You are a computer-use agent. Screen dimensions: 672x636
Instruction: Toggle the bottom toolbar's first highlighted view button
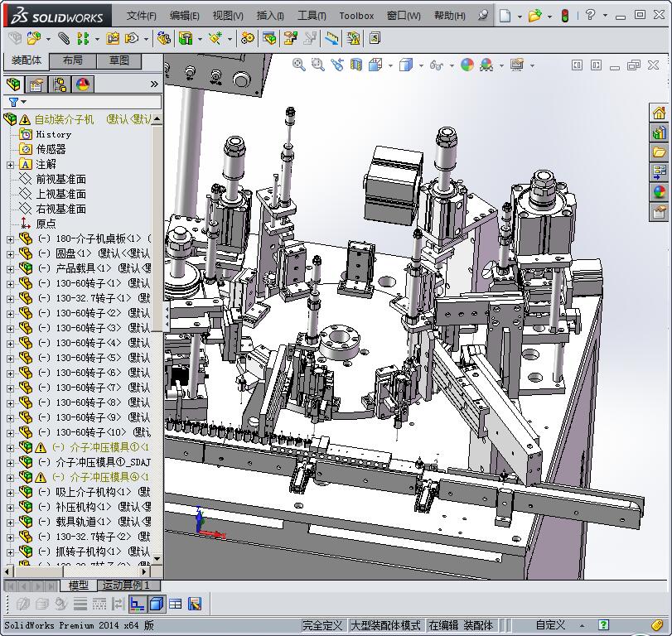(138, 604)
